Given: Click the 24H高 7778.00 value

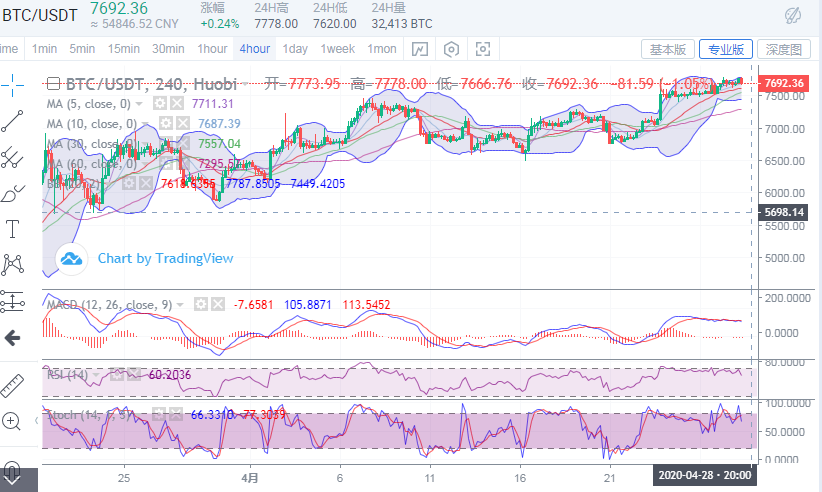Looking at the screenshot, I should [276, 24].
